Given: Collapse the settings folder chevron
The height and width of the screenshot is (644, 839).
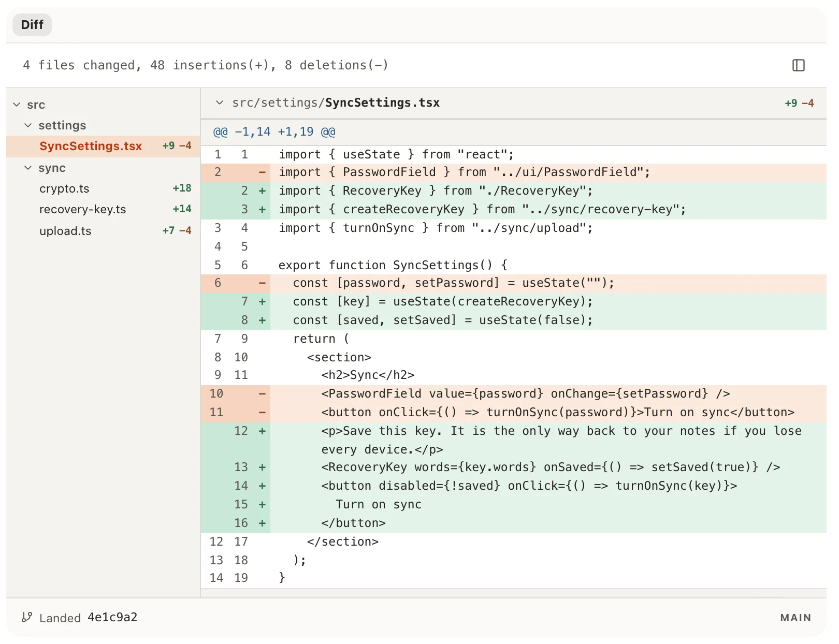Looking at the screenshot, I should [28, 125].
